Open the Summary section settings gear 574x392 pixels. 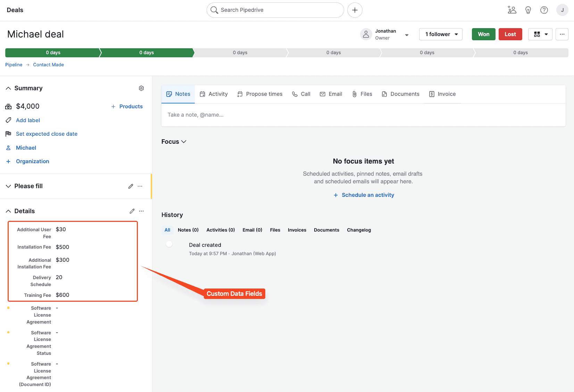[141, 88]
